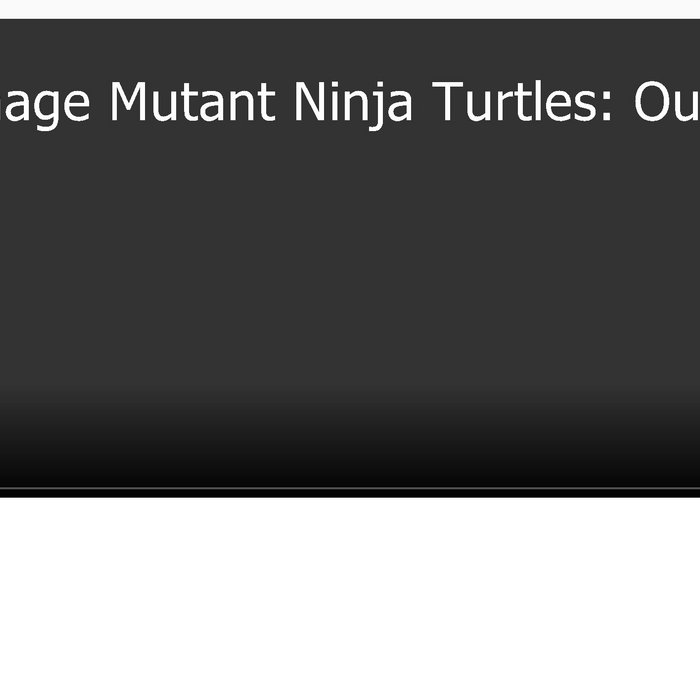The image size is (700, 700).
Task: Click the Mutant Ninja Turtles title text
Action: (x=350, y=103)
